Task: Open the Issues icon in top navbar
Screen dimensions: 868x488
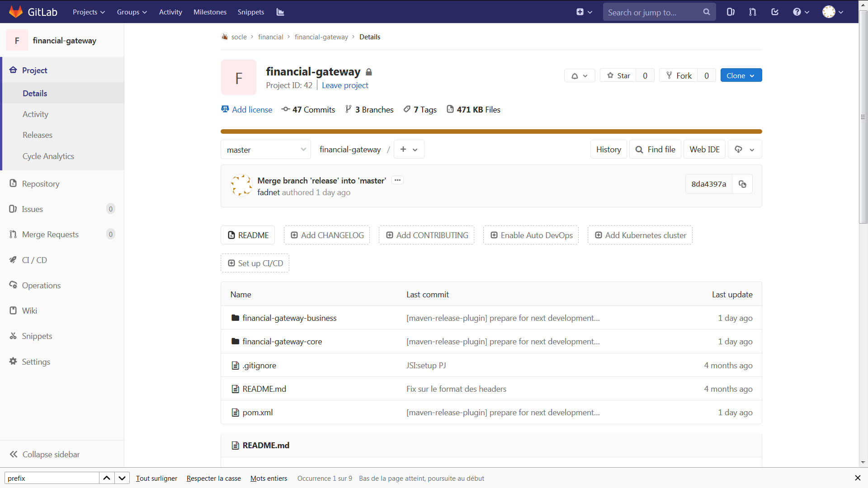Action: pos(731,12)
